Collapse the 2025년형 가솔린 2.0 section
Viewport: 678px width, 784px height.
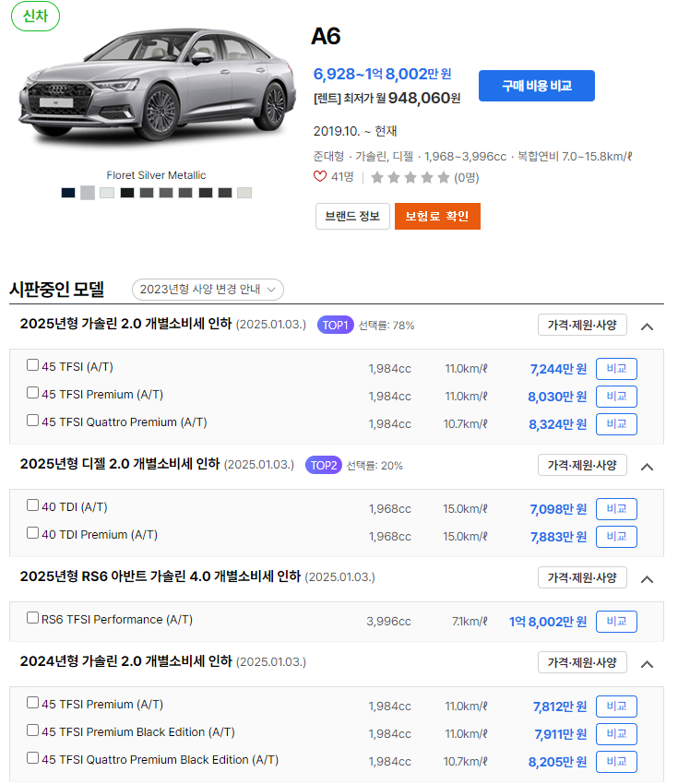[647, 327]
